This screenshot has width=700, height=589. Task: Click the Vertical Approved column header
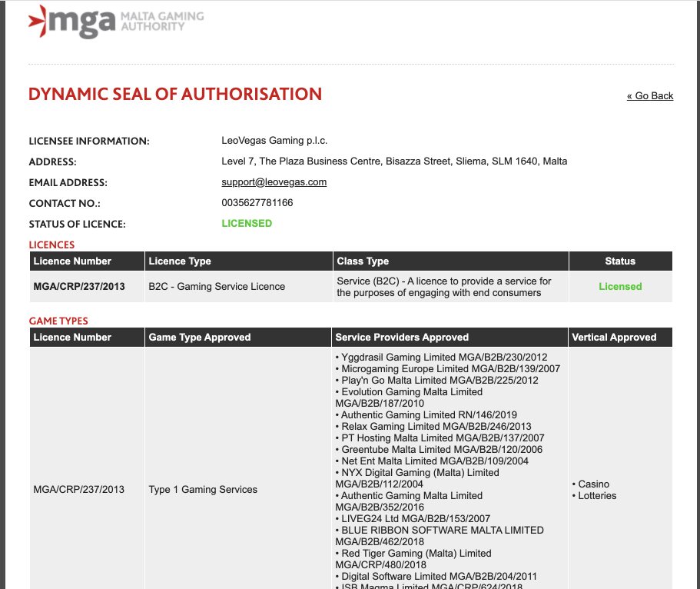point(621,338)
